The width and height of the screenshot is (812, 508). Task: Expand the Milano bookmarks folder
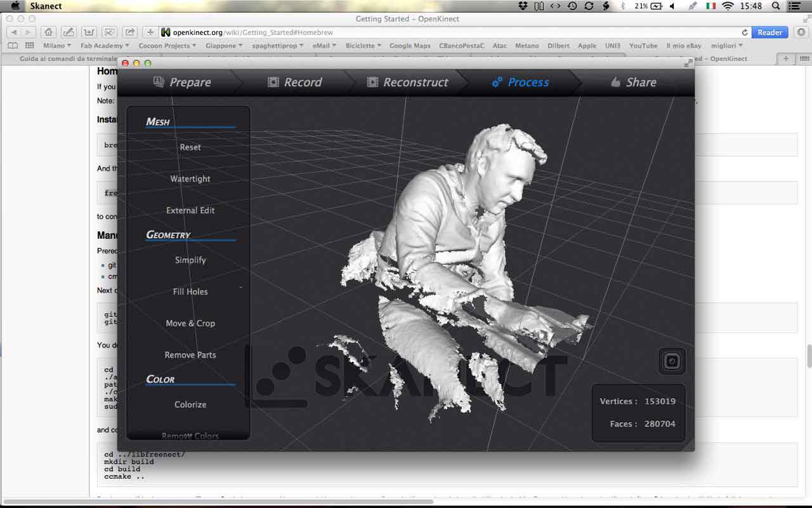point(57,46)
